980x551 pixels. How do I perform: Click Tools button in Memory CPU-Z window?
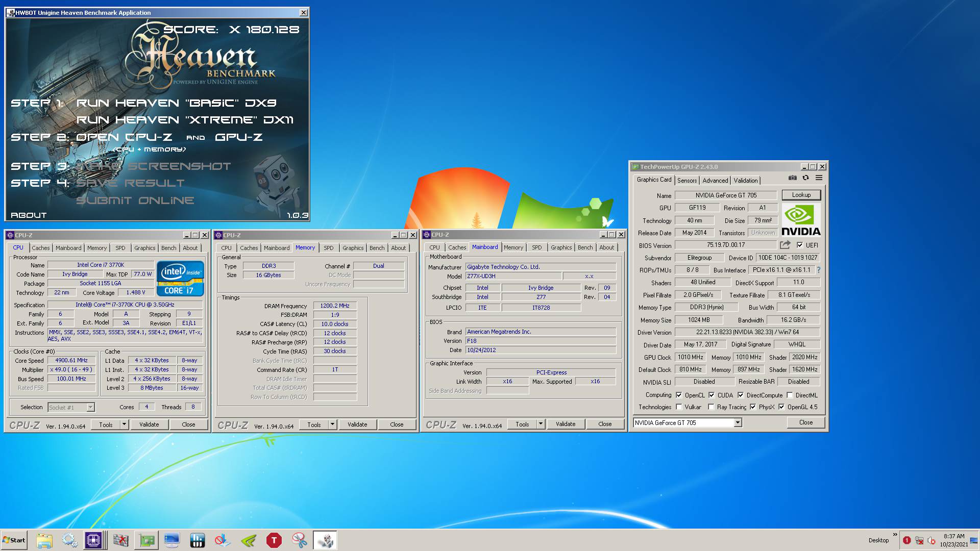pyautogui.click(x=314, y=424)
